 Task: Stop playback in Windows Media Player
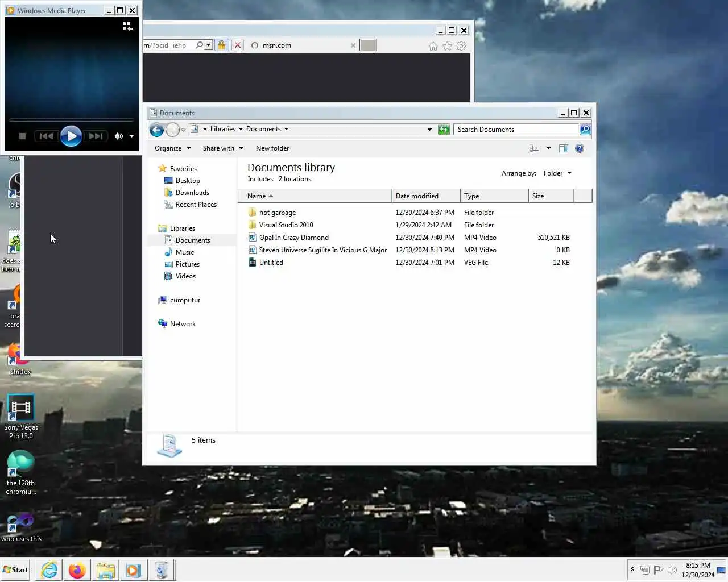[x=22, y=136]
